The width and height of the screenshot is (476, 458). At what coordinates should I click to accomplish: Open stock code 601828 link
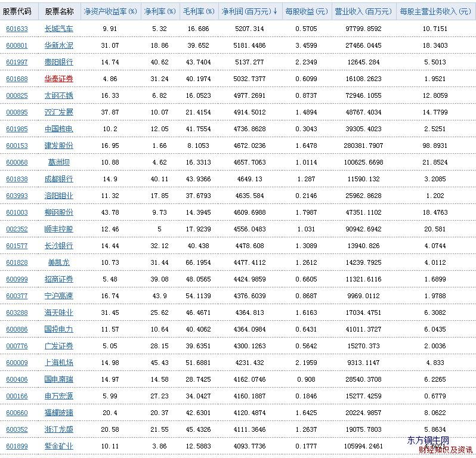tap(17, 262)
